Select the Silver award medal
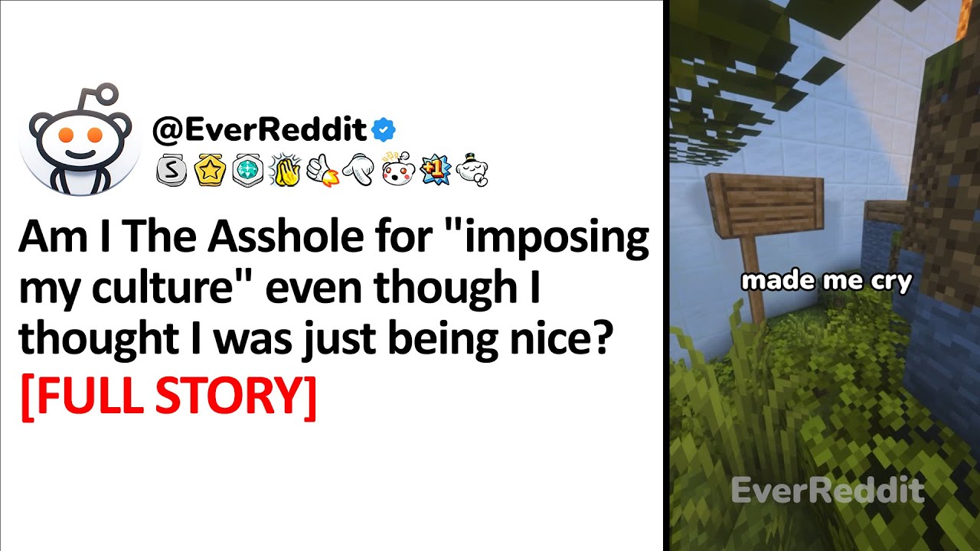 point(171,171)
